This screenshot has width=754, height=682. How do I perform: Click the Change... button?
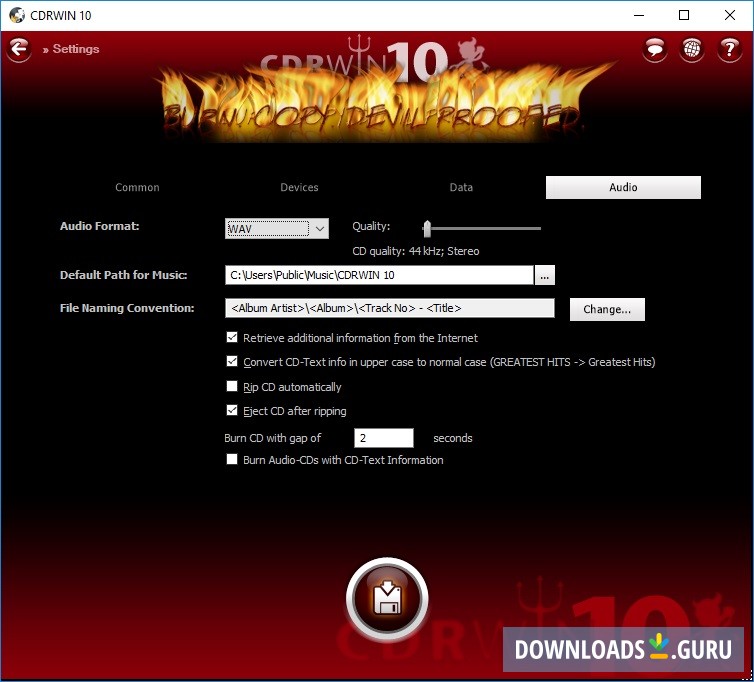pyautogui.click(x=607, y=309)
